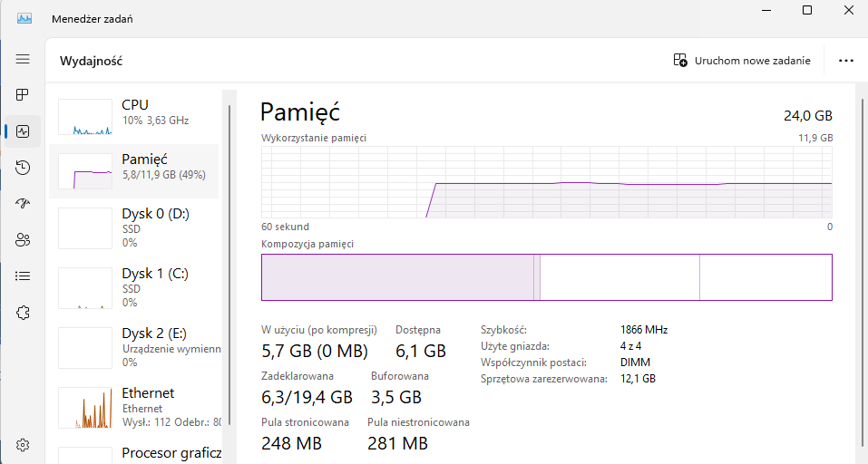Image resolution: width=868 pixels, height=464 pixels.
Task: Open the Services puzzle-piece icon
Action: tap(23, 313)
